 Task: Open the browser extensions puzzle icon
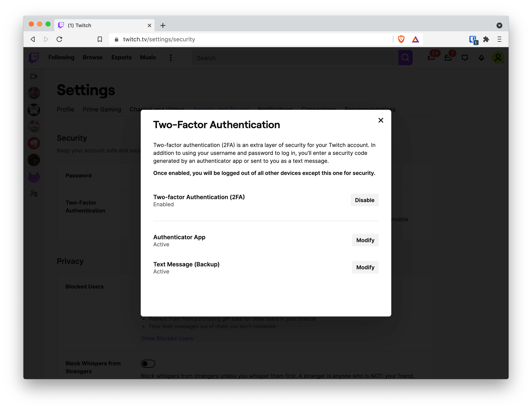(486, 39)
